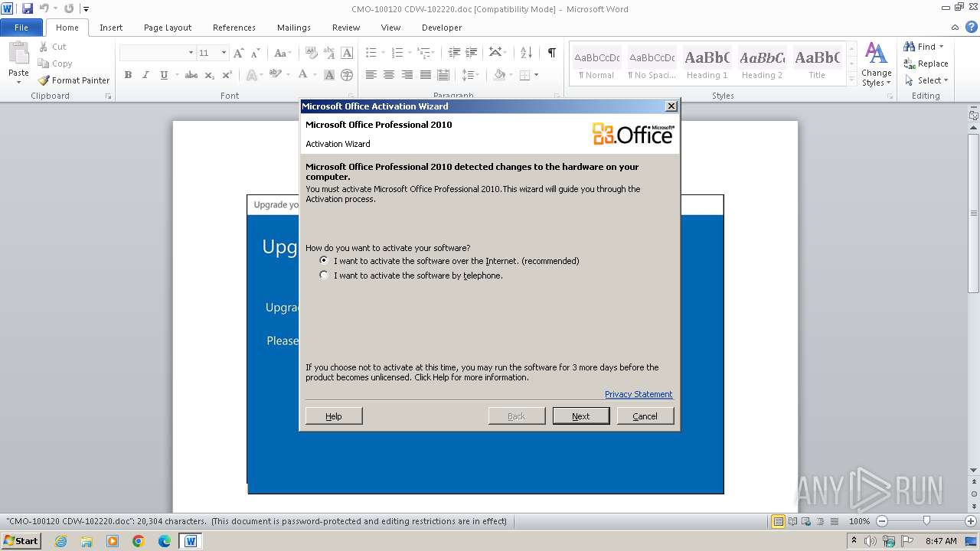Click Next in Activation Wizard

581,416
